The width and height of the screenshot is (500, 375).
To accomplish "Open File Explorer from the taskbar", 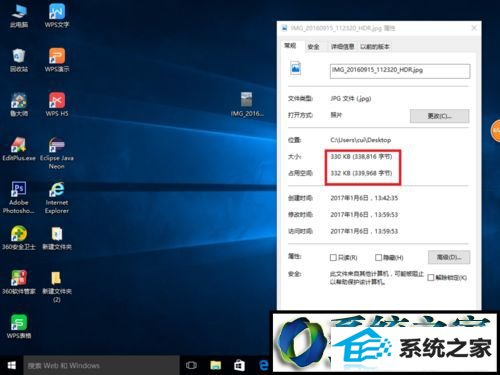I will [216, 365].
